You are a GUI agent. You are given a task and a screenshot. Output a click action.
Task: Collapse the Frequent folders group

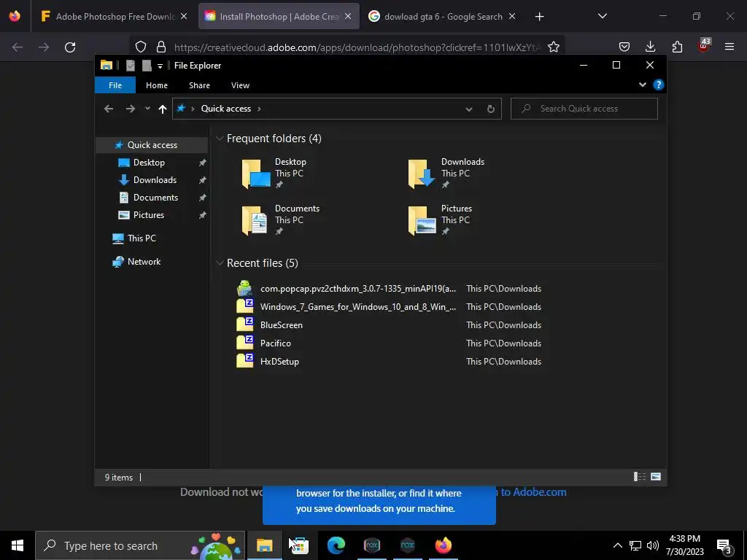[220, 139]
